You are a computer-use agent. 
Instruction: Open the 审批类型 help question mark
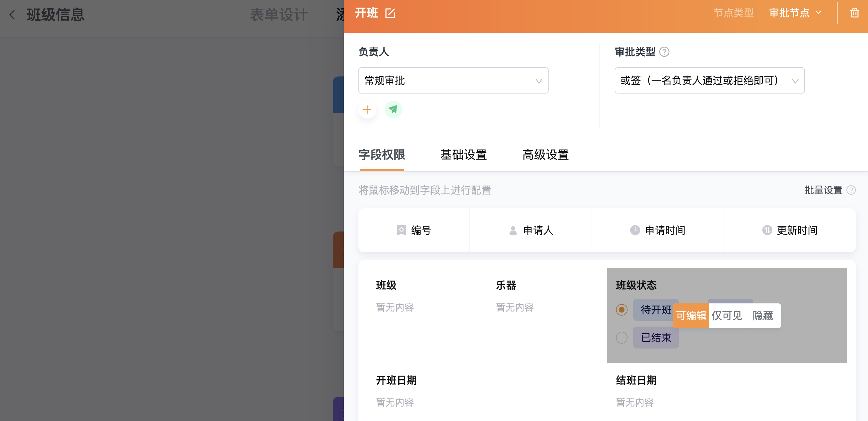pyautogui.click(x=664, y=52)
